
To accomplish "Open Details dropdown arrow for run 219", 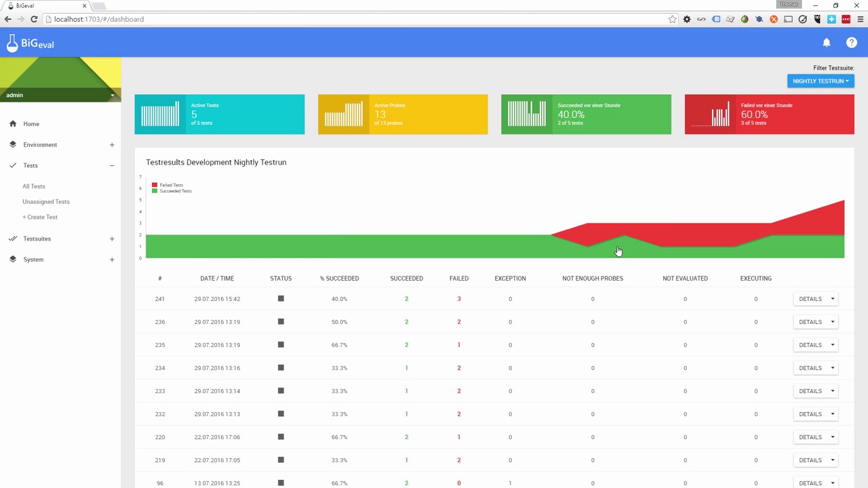I will tap(833, 460).
